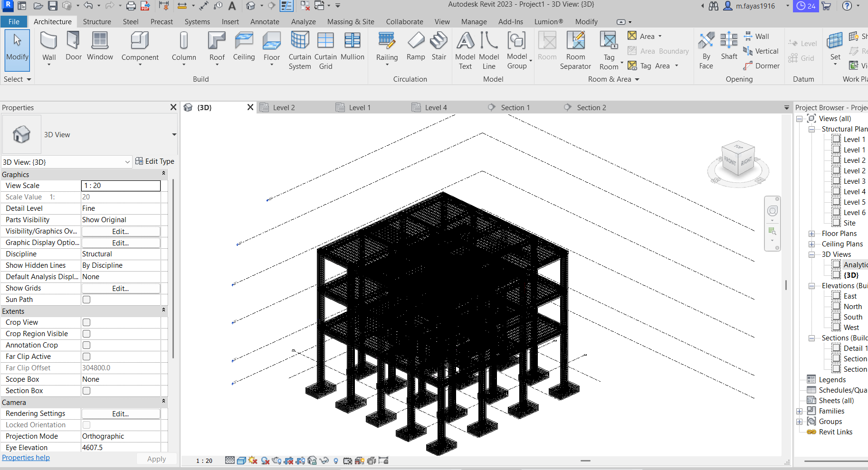Open the 3D View type selector dropdown
868x470 pixels.
pos(127,162)
